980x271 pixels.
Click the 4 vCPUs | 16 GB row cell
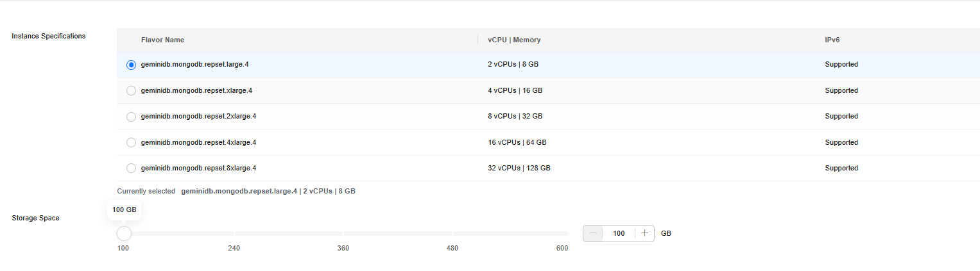click(515, 91)
